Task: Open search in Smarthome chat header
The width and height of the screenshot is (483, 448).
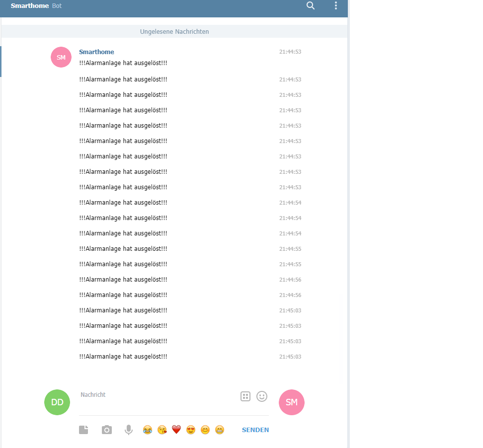Action: (311, 5)
